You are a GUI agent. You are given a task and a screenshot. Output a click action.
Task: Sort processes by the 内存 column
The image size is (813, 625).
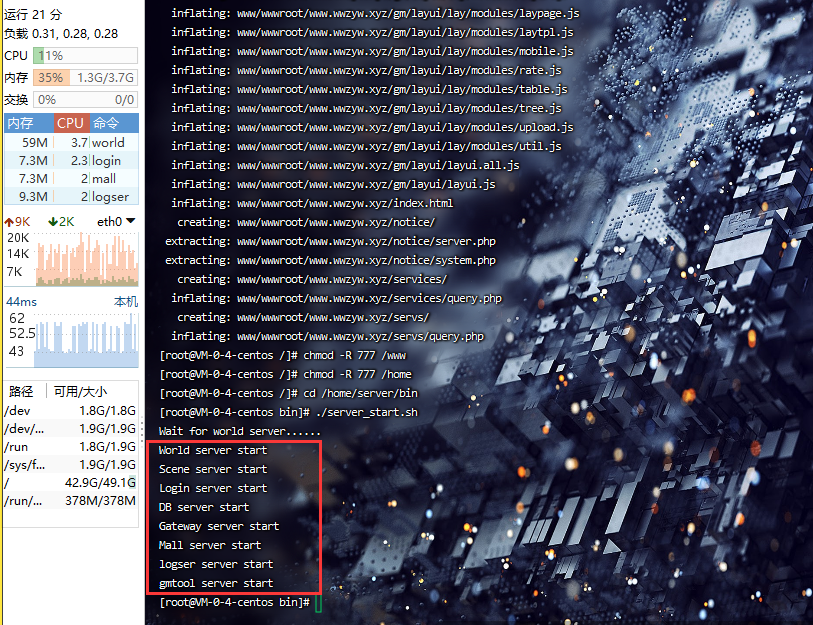pos(20,123)
